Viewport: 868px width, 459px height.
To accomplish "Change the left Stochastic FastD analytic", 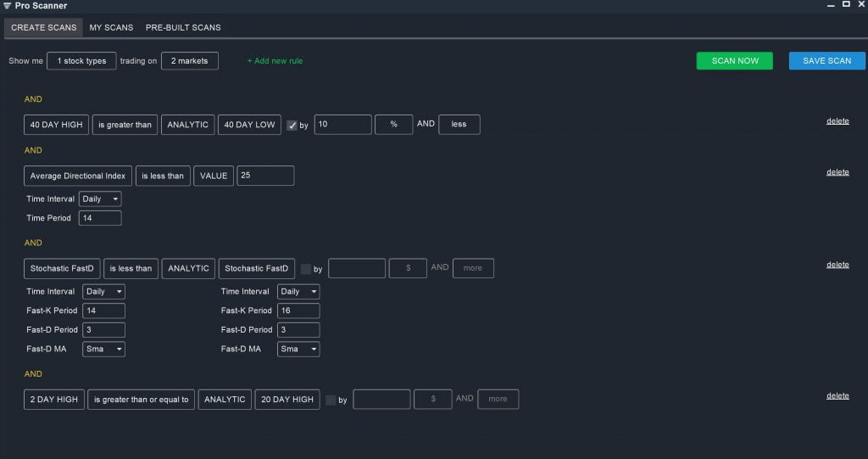I will coord(62,268).
